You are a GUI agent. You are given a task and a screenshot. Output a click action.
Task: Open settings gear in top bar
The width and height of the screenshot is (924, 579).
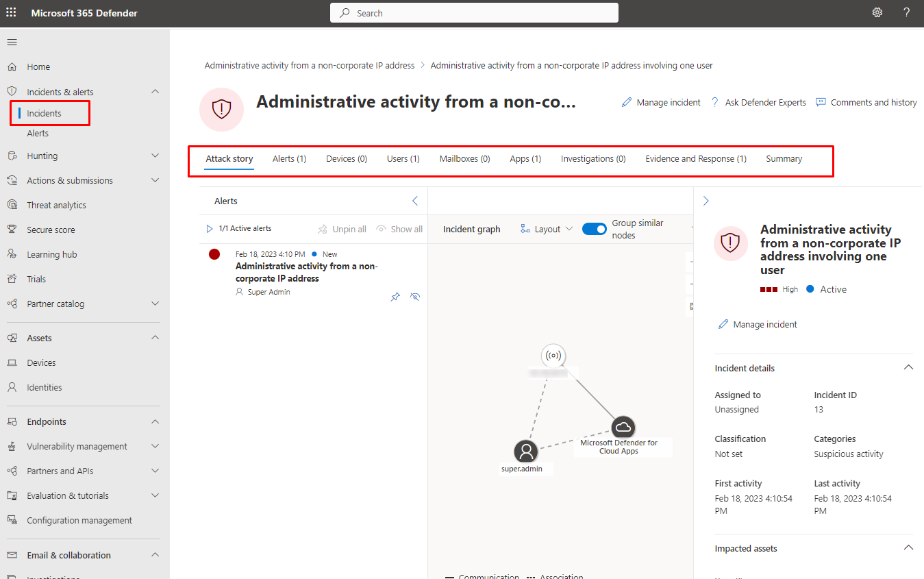coord(877,13)
